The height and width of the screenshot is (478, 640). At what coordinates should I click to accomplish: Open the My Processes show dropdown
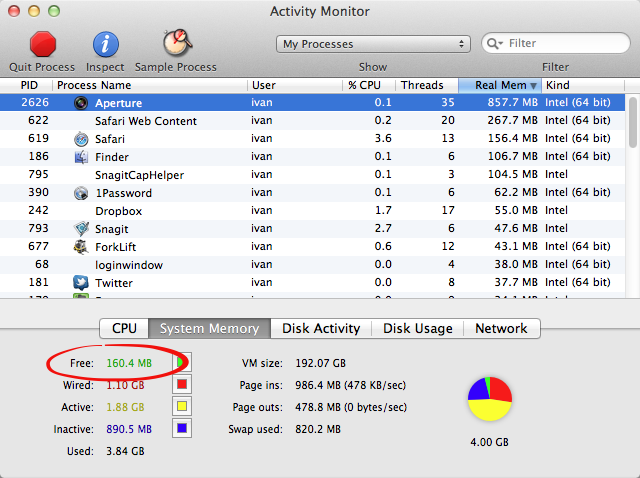tap(373, 44)
